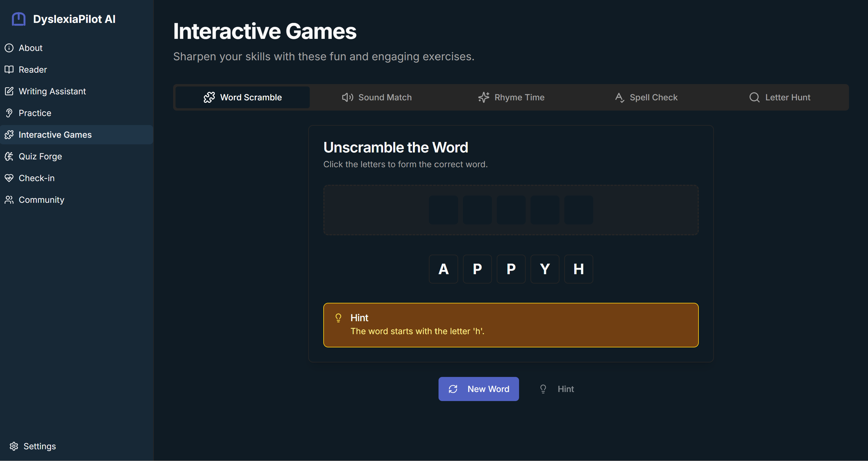The image size is (868, 461).
Task: Click the About info icon
Action: pos(9,48)
